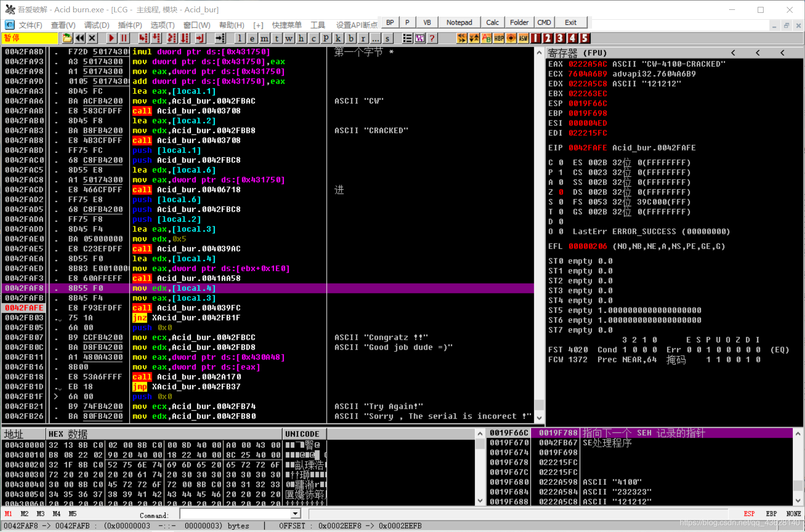Image resolution: width=805 pixels, height=532 pixels.
Task: Click the Step over icon
Action: click(156, 38)
